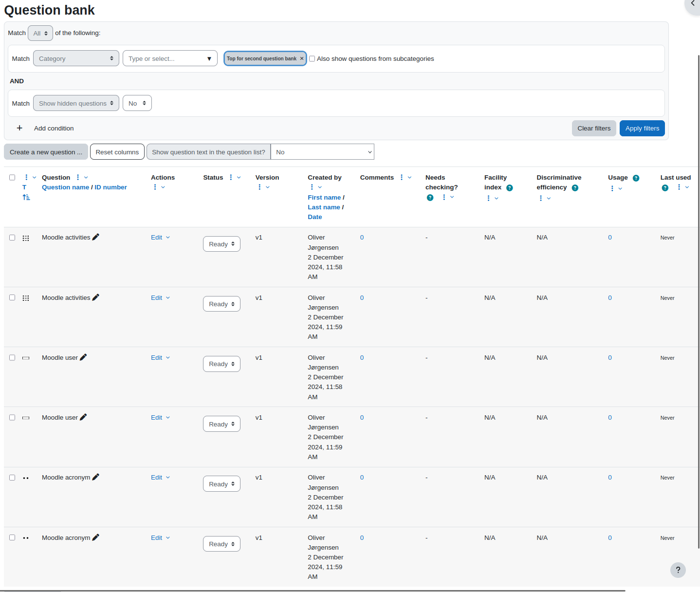Open the Question column three-dot menu
Screen dimensions: 700x592
78,177
